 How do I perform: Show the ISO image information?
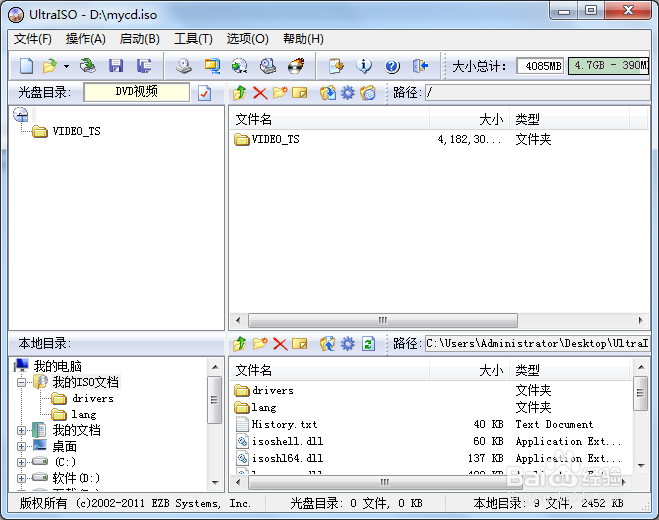[364, 66]
